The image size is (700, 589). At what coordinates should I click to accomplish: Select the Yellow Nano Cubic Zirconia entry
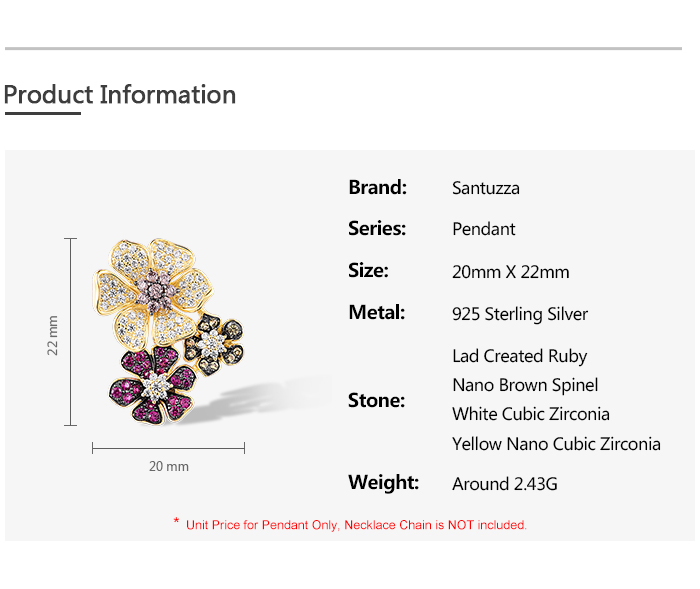click(556, 443)
